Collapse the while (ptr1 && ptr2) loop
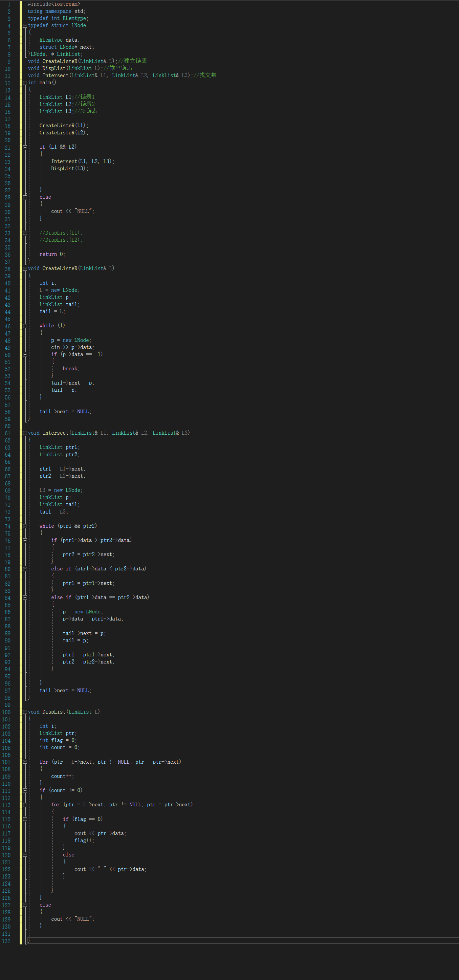Screen dimensions: 459x980 (x=25, y=526)
